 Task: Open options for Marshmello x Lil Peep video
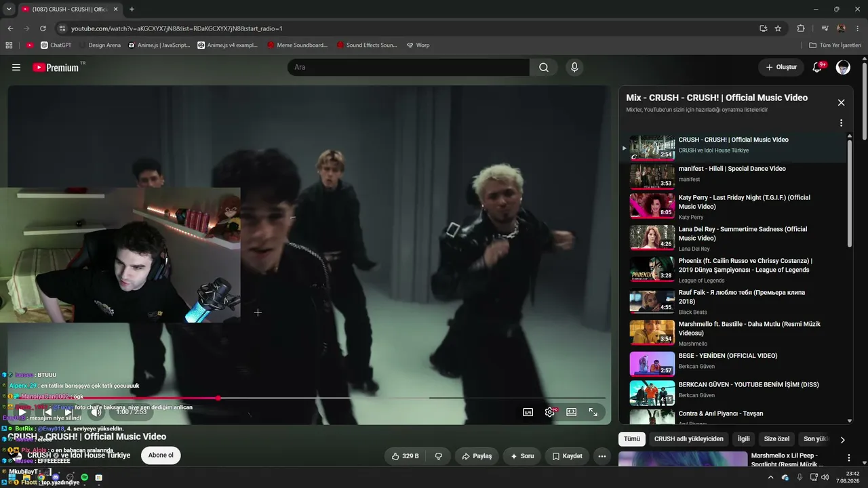coord(848,458)
